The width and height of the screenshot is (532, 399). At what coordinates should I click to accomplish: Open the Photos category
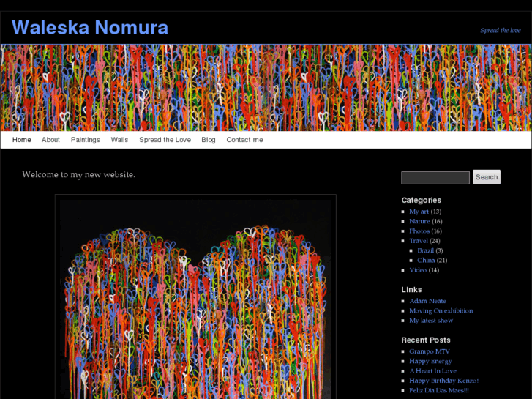(419, 231)
